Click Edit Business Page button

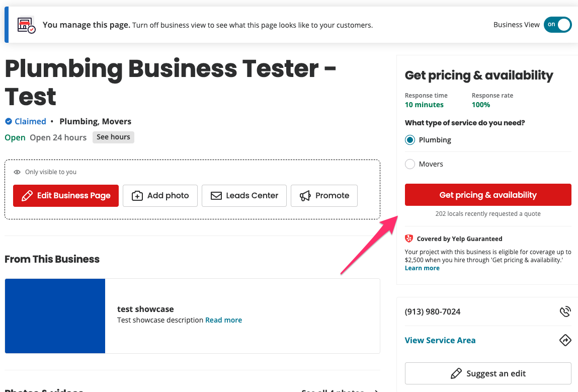(x=65, y=195)
